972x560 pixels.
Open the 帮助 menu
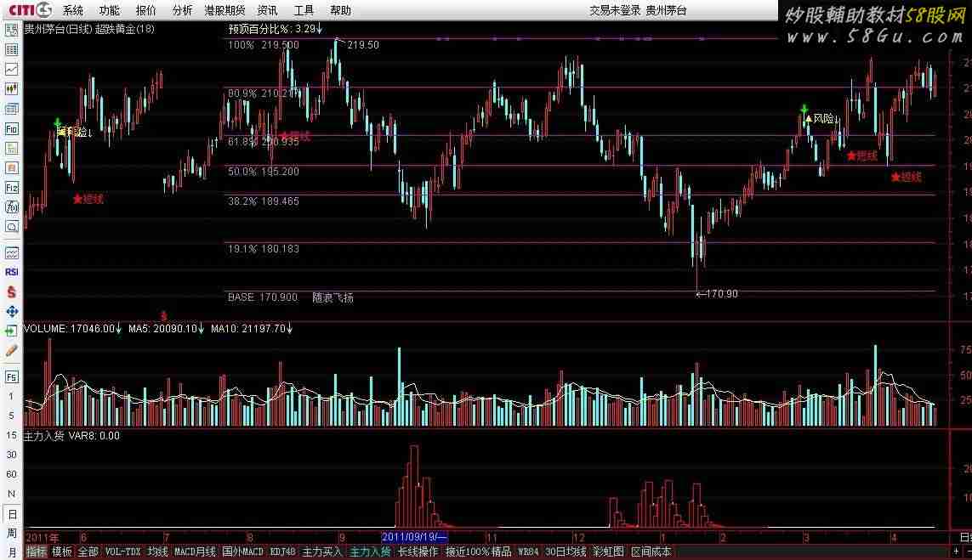340,10
